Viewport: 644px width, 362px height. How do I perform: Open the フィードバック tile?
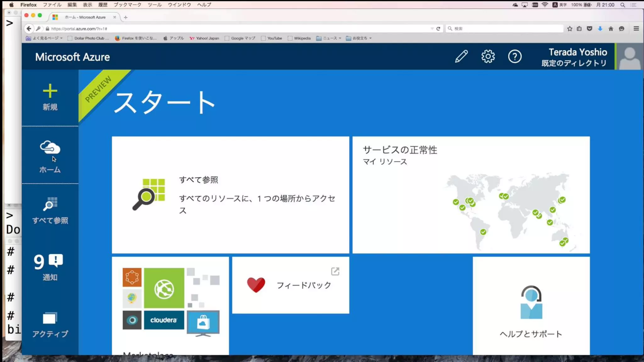[291, 285]
